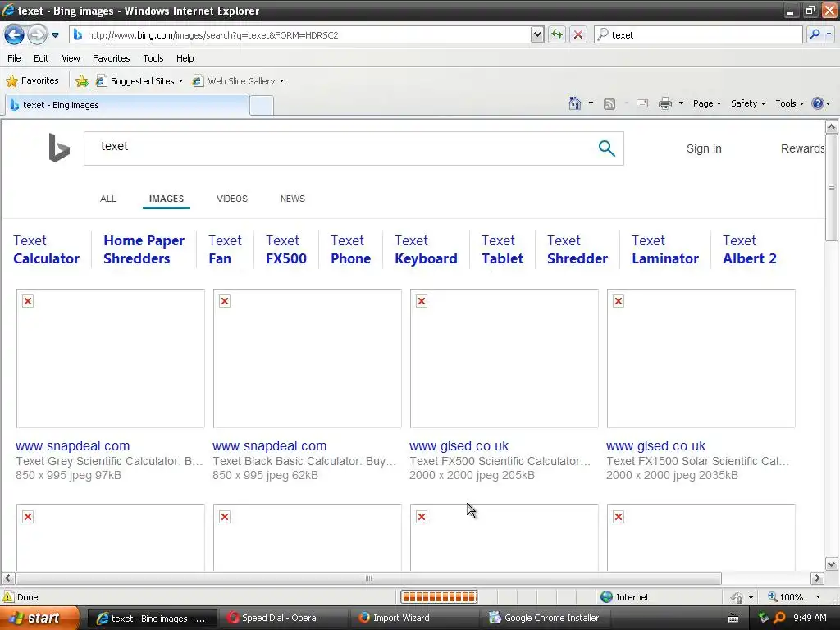Click the Favorites star button
Screen dimensions: 840x630
[x=32, y=81]
